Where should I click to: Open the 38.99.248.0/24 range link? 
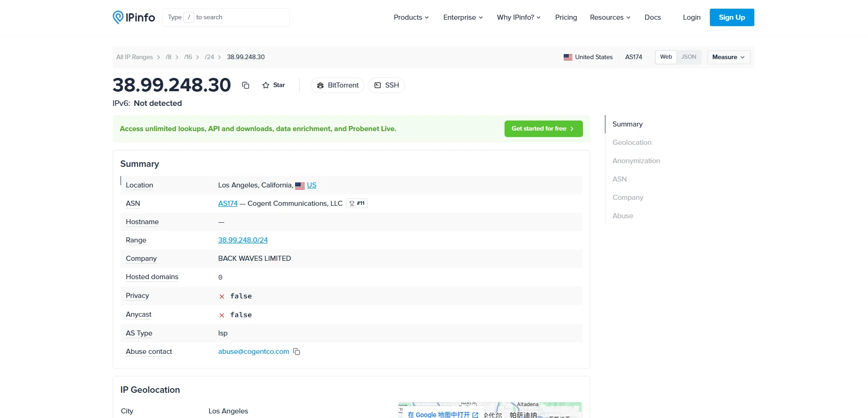coord(243,240)
